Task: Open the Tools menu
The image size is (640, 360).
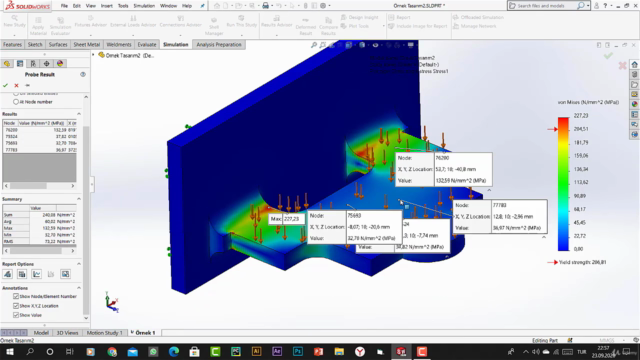Action: 123,6
